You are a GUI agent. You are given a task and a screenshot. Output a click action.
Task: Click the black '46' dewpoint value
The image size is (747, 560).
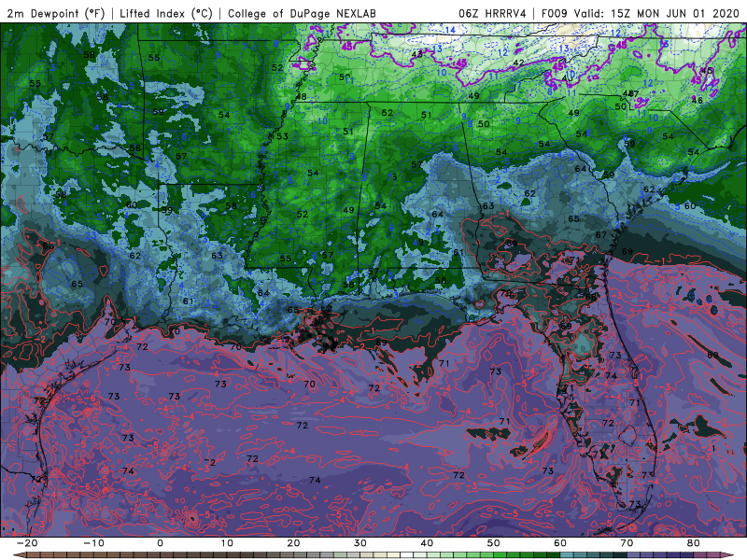point(697,100)
